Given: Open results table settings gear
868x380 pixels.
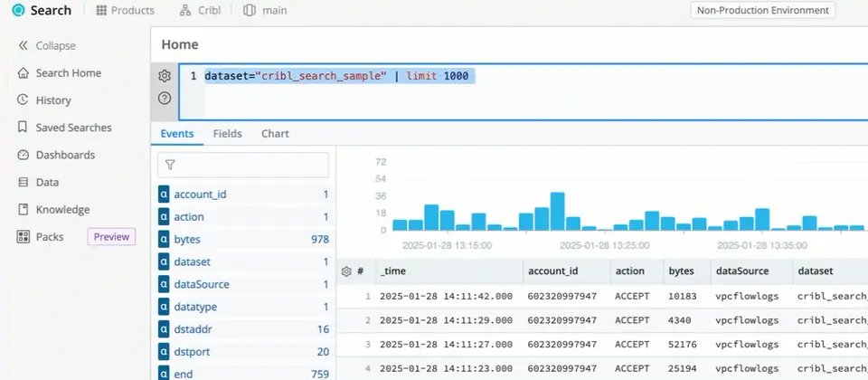Looking at the screenshot, I should pos(346,271).
